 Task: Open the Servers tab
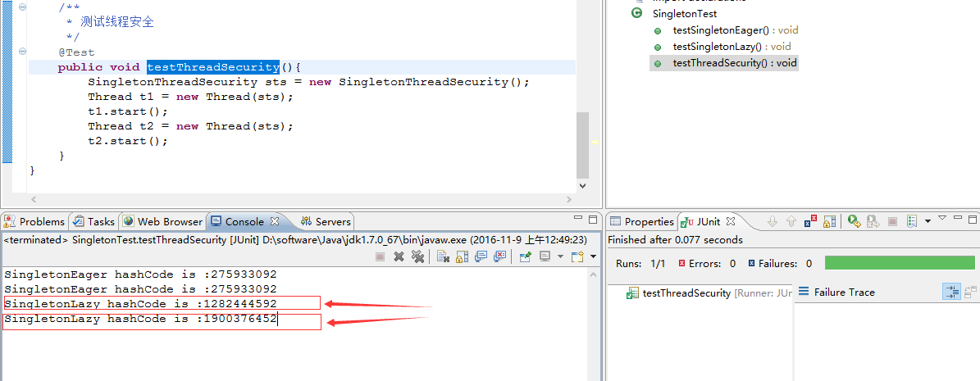(326, 222)
